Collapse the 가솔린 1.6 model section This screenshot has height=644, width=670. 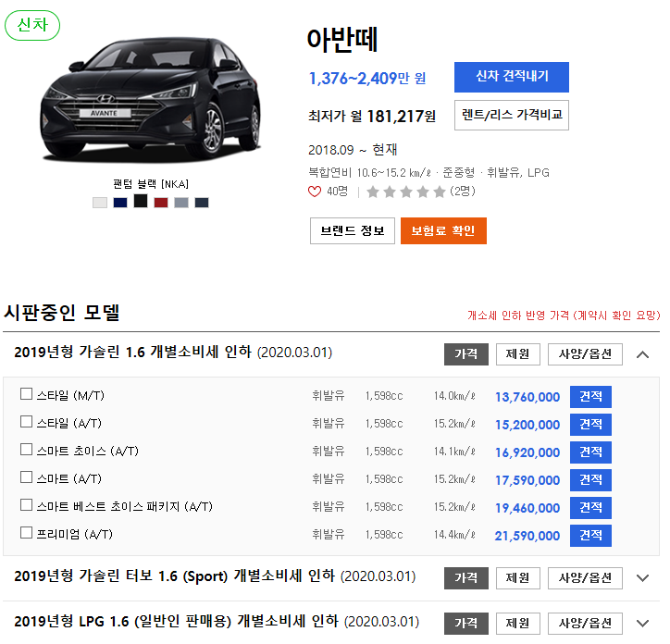[642, 354]
